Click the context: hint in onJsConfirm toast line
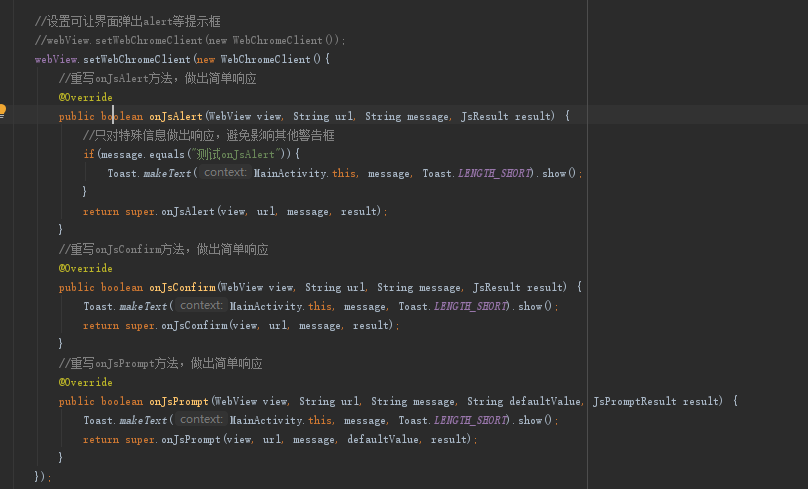Viewport: 808px width, 489px height. (x=201, y=306)
